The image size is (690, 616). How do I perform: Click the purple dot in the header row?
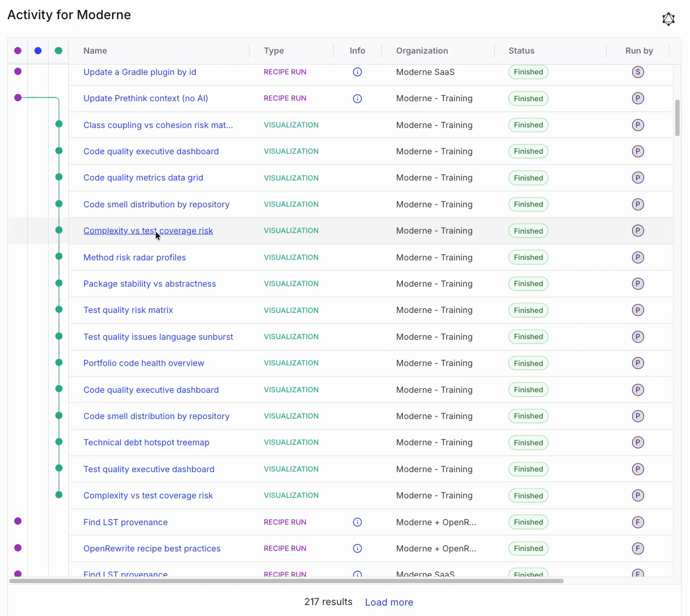point(17,50)
